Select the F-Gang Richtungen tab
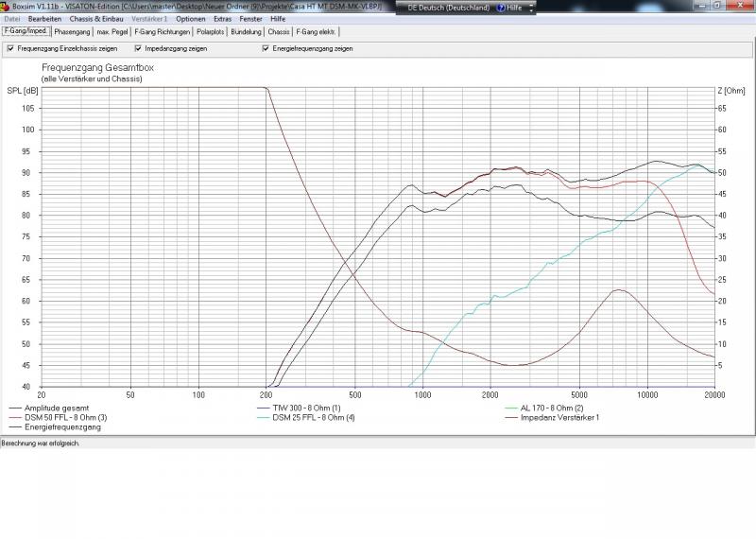This screenshot has width=756, height=539. coord(162,31)
